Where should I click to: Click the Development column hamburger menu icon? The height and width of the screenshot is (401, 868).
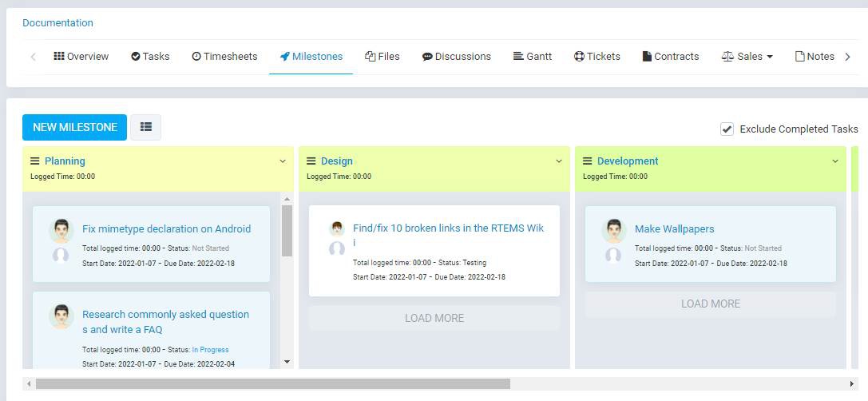tap(588, 161)
